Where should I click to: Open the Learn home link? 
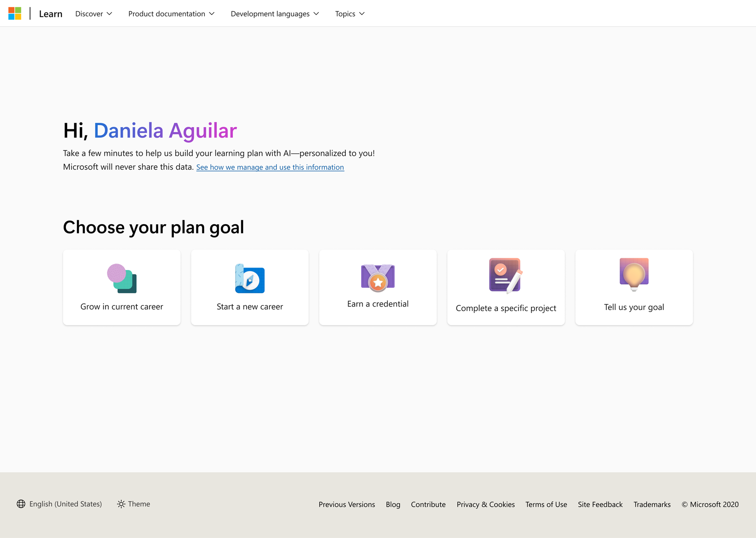point(51,14)
